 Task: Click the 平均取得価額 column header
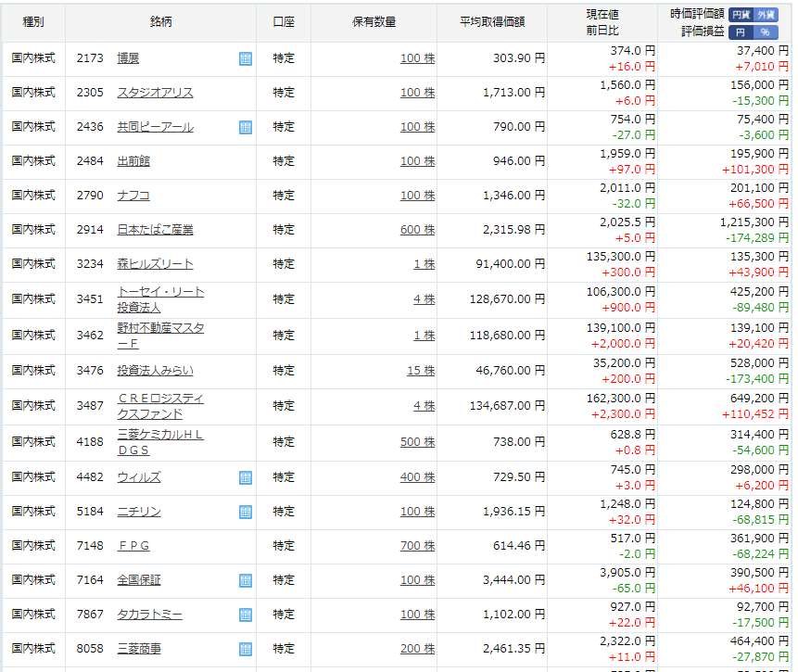(x=492, y=22)
